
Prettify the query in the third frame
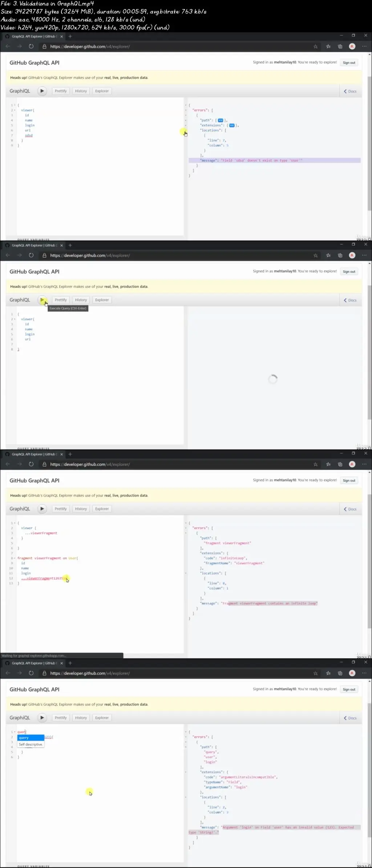(x=61, y=509)
